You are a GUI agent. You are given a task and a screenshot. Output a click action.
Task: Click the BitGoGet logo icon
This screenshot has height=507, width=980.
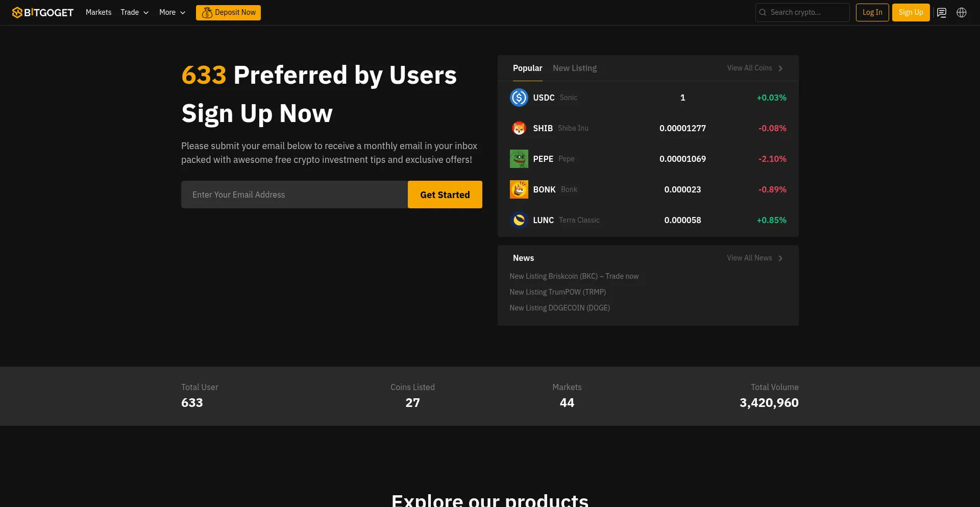pos(17,13)
